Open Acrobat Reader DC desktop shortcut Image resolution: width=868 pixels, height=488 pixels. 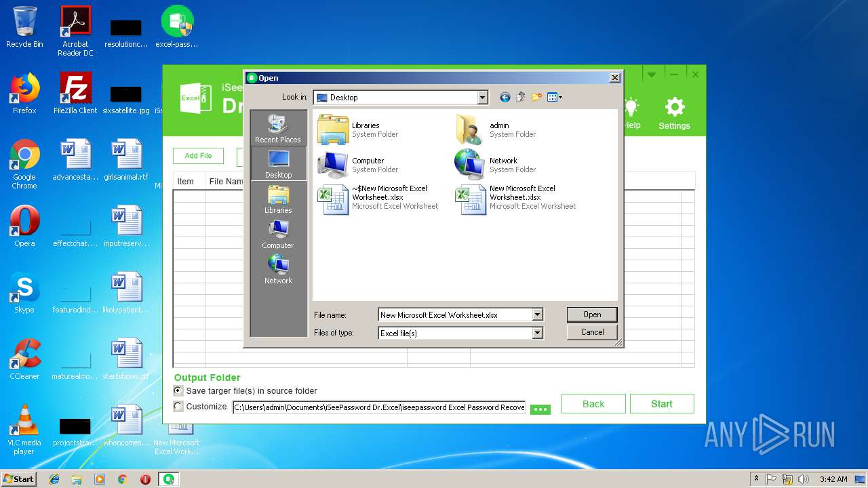(x=75, y=31)
